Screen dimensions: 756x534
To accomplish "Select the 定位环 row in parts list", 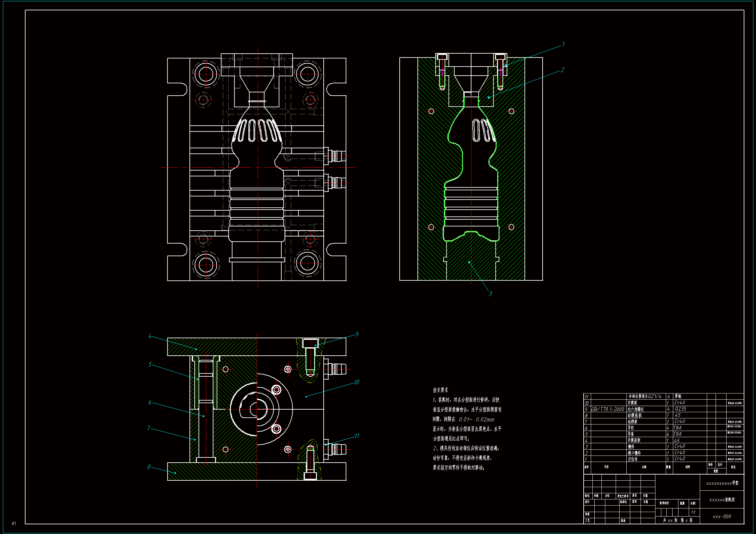I will [632, 459].
